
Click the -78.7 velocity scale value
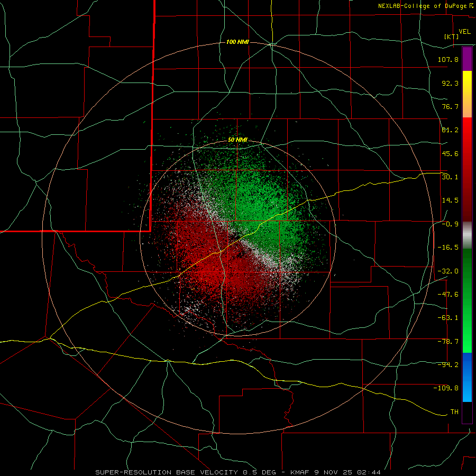click(x=448, y=342)
